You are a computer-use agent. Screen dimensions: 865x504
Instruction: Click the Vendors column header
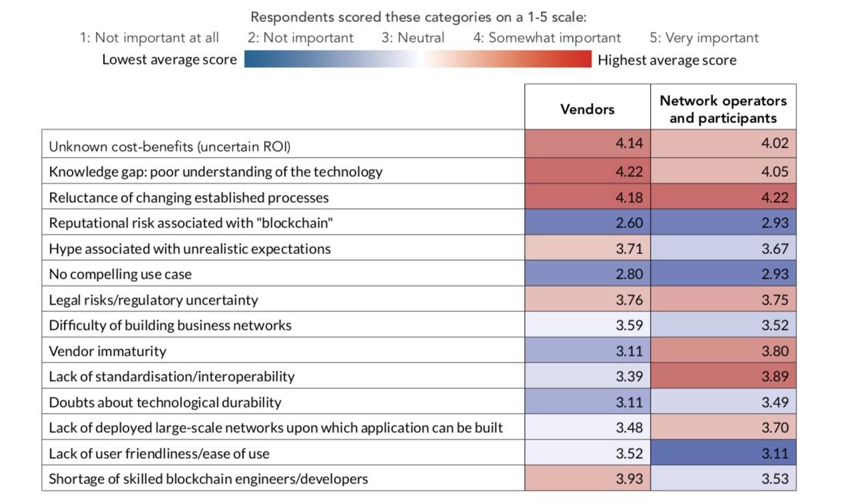587,109
